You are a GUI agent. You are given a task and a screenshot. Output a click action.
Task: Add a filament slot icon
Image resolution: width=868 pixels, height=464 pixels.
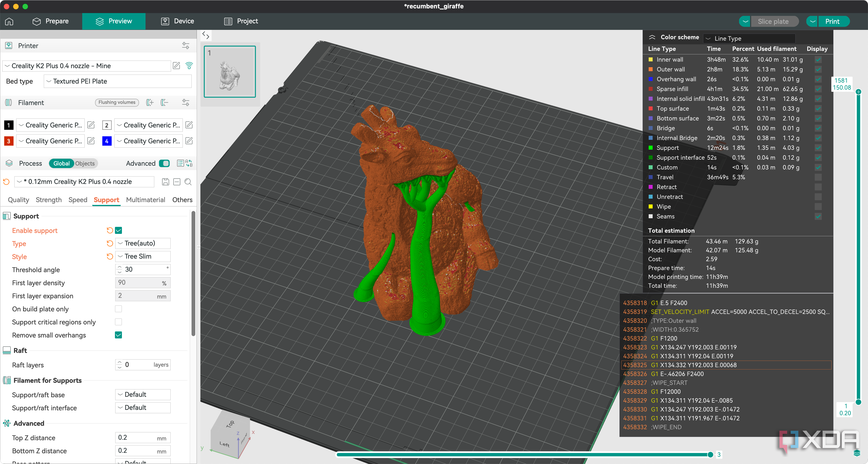point(149,102)
